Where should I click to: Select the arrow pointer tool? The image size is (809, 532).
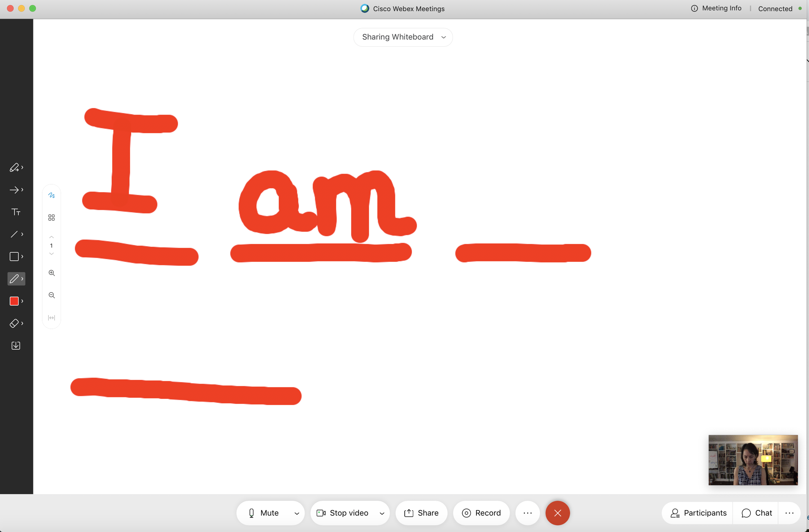tap(14, 190)
